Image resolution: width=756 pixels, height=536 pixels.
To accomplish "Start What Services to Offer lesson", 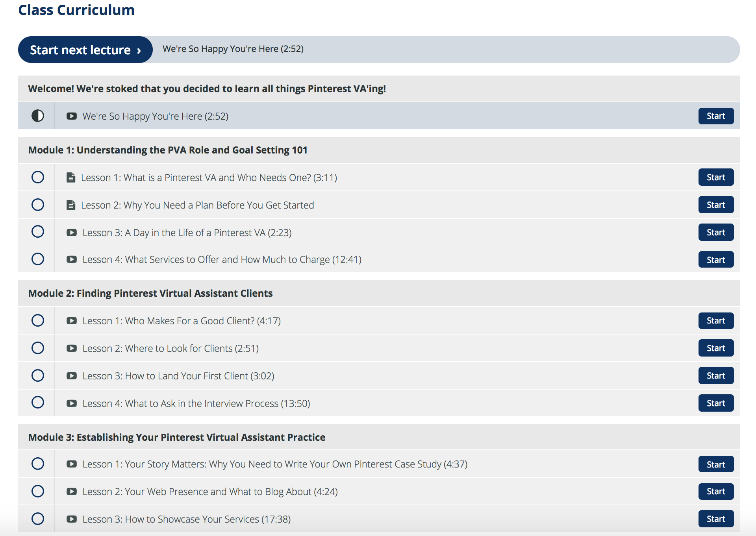I will click(x=716, y=260).
